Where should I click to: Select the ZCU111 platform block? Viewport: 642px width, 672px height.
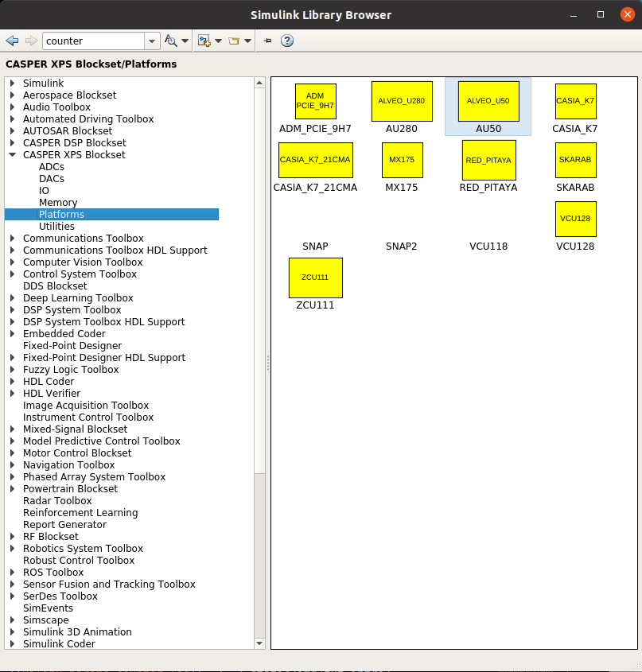(316, 278)
